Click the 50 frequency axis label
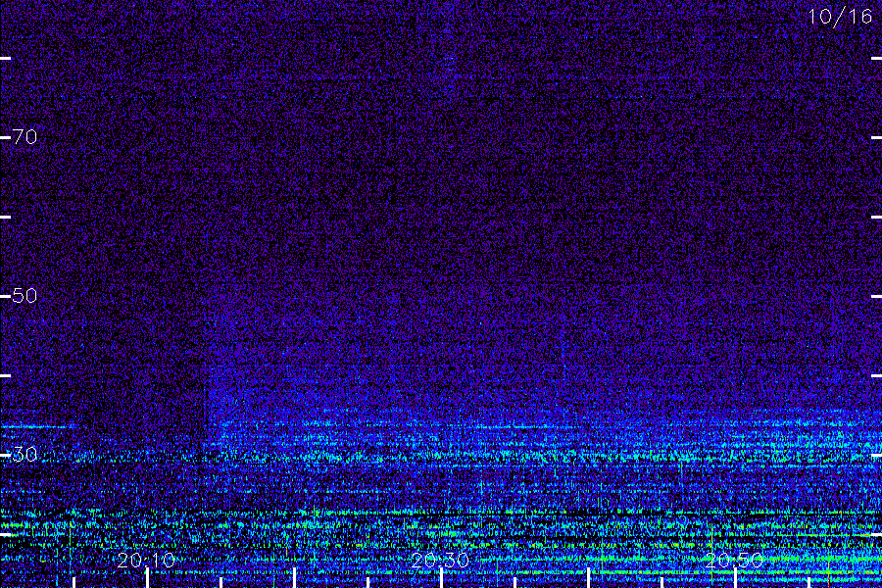Screen dimensions: 882x588 click(x=25, y=295)
